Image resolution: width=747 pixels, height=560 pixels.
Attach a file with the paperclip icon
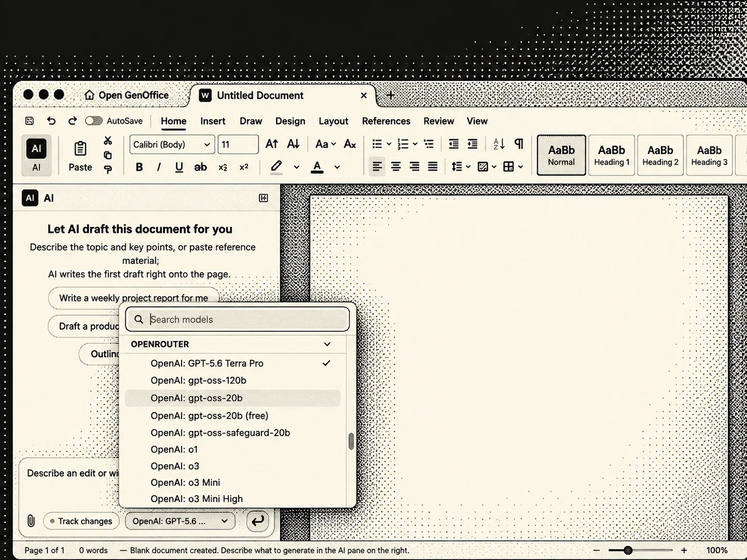(31, 521)
